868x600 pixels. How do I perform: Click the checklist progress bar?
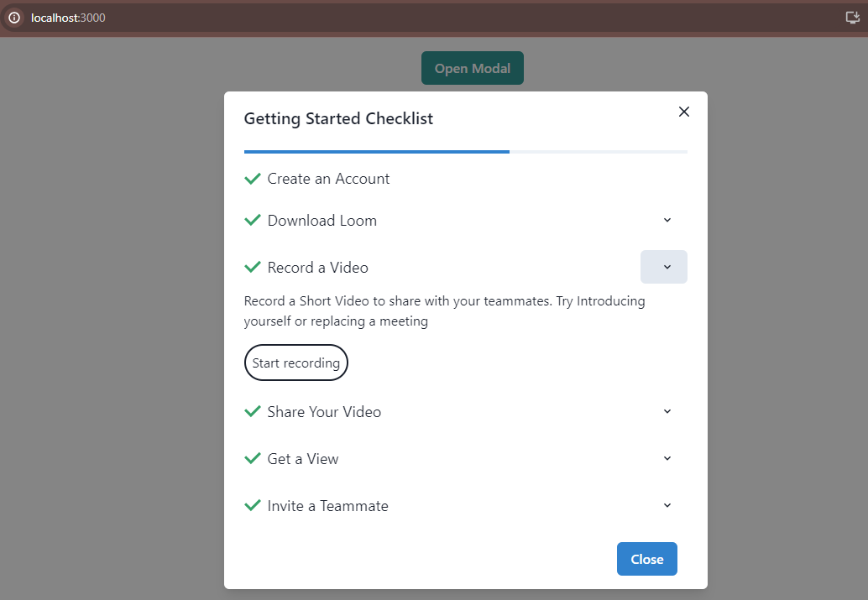coord(466,152)
